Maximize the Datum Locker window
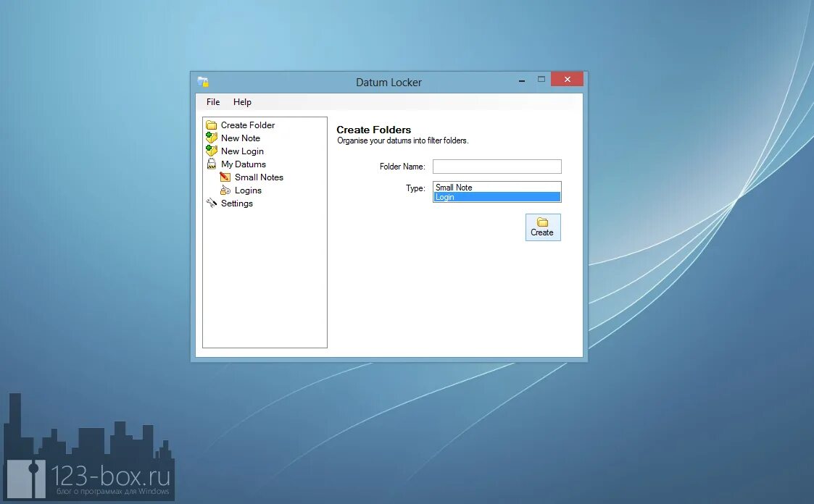Image resolution: width=814 pixels, height=504 pixels. (x=541, y=80)
